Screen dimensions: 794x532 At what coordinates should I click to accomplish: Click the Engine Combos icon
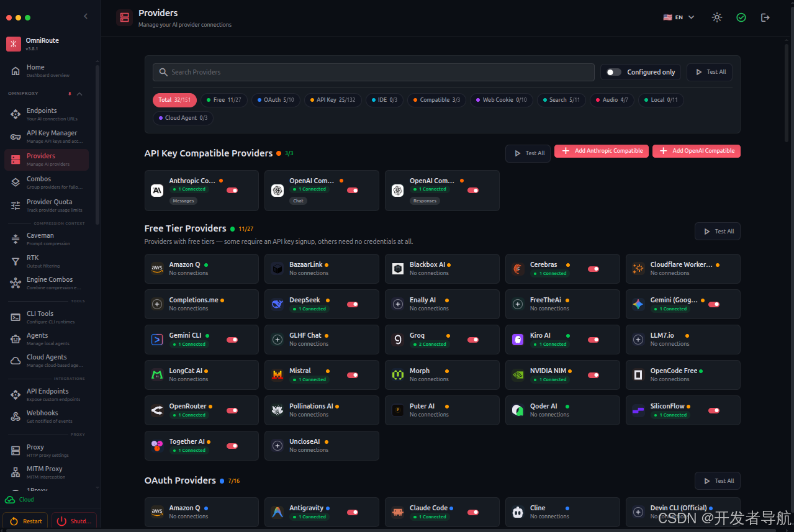[x=16, y=283]
